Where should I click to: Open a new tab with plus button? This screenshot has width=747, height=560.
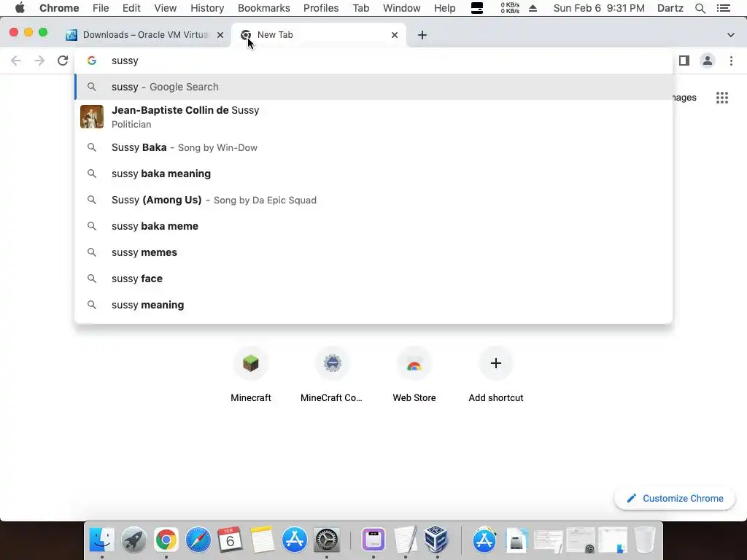coord(422,35)
